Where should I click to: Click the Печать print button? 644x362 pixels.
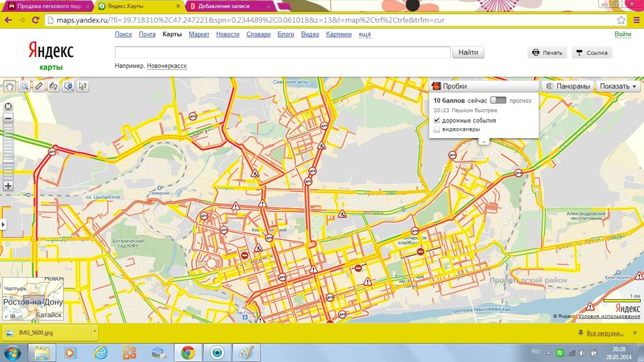pyautogui.click(x=547, y=52)
